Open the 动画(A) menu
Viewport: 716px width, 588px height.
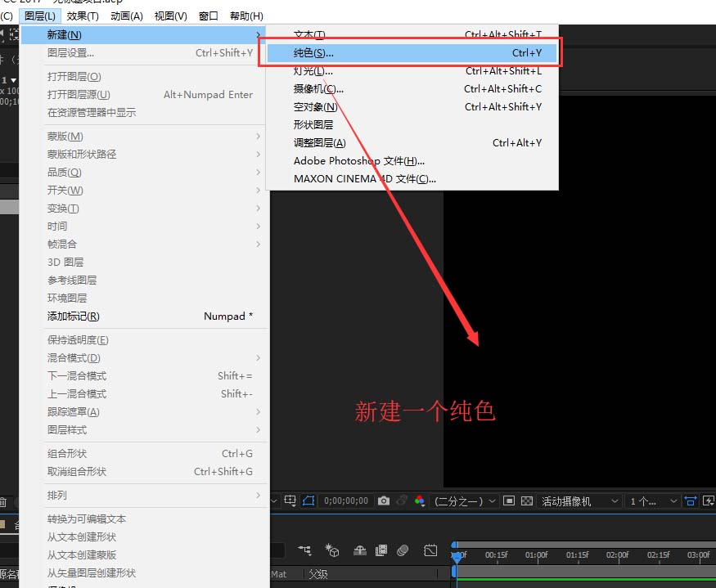click(127, 16)
